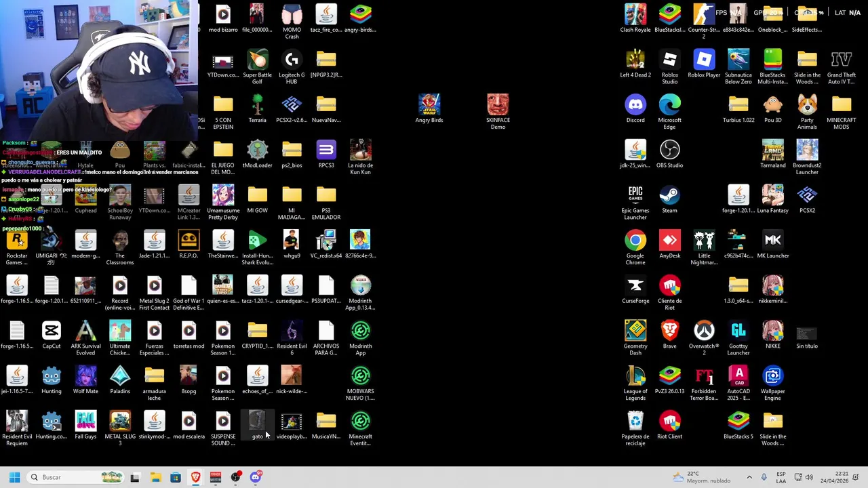
Task: Open the Modrinth App shortcut
Action: pyautogui.click(x=360, y=338)
